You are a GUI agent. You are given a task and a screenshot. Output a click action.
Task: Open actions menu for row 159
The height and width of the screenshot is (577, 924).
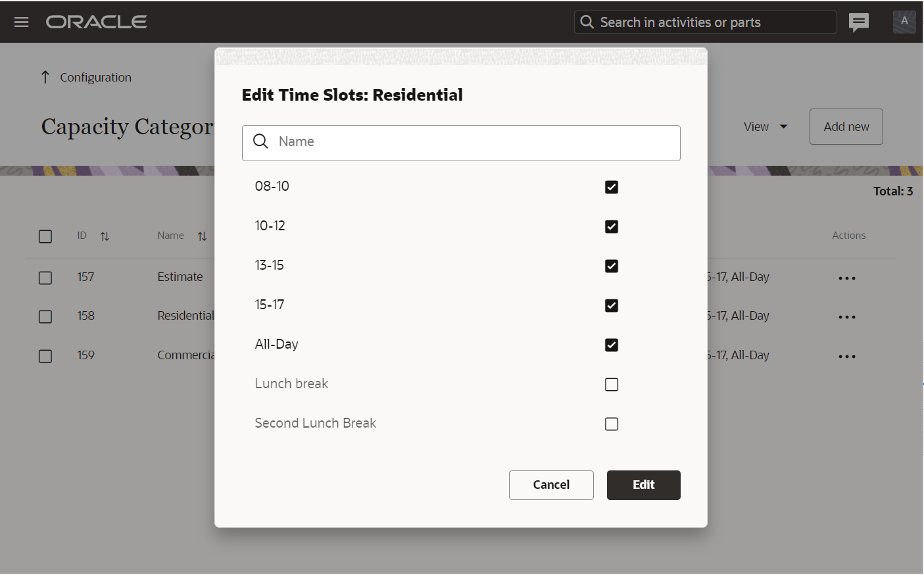pyautogui.click(x=846, y=357)
